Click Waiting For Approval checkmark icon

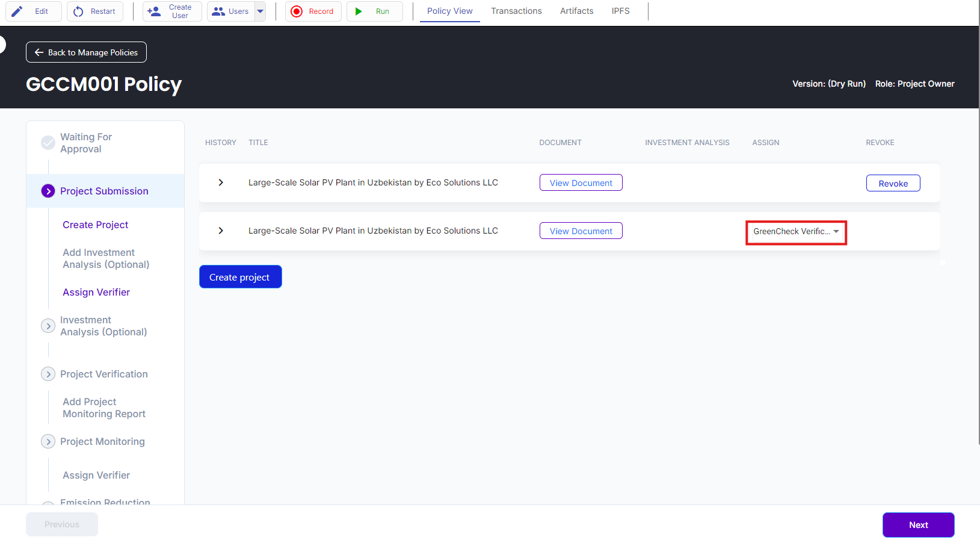coord(48,143)
